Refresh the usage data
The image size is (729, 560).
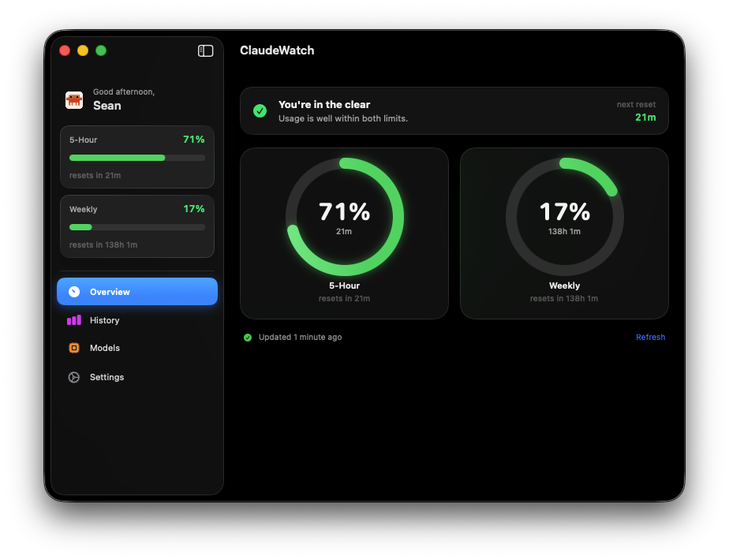[x=650, y=337]
